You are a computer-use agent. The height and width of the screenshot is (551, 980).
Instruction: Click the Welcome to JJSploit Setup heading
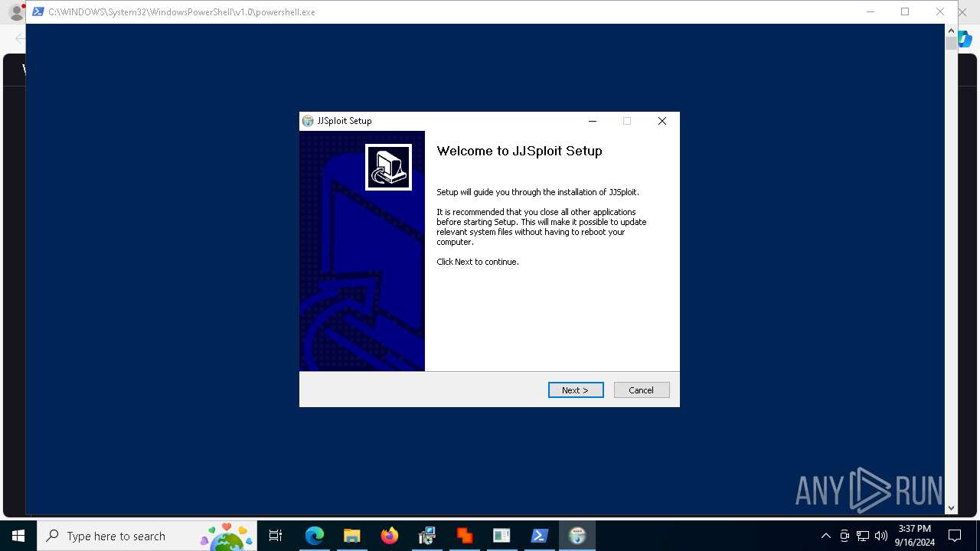click(519, 152)
